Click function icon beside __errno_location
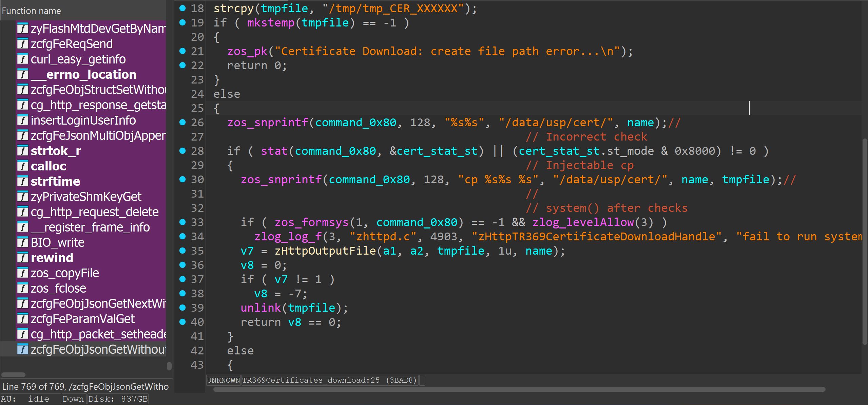The image size is (868, 405). pos(22,74)
